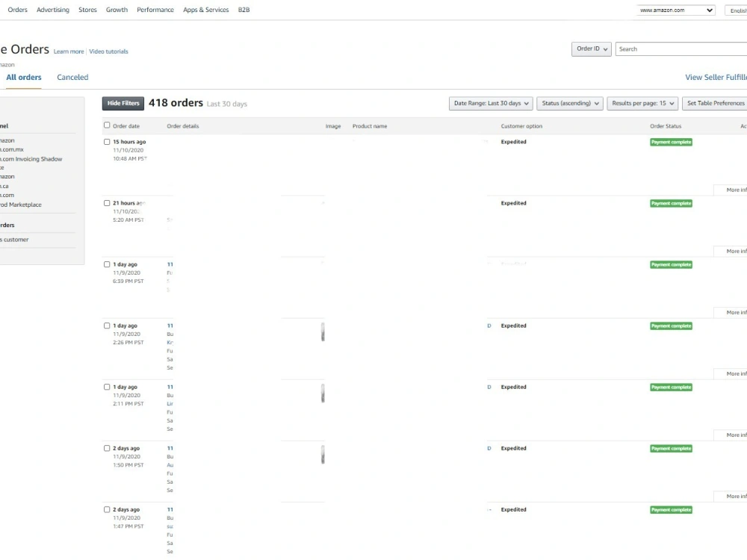The width and height of the screenshot is (747, 560).
Task: Open product thumbnail of 2:26 PM order
Action: coord(323,332)
